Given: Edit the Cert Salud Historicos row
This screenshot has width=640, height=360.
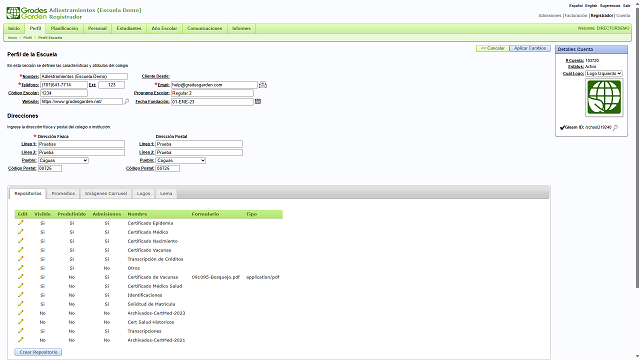Looking at the screenshot, I should point(20,322).
